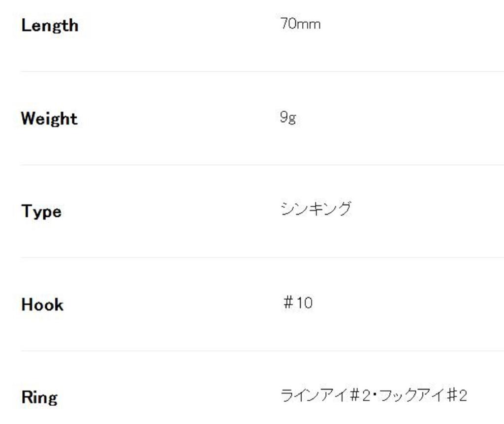Click the Type specification label

click(41, 212)
